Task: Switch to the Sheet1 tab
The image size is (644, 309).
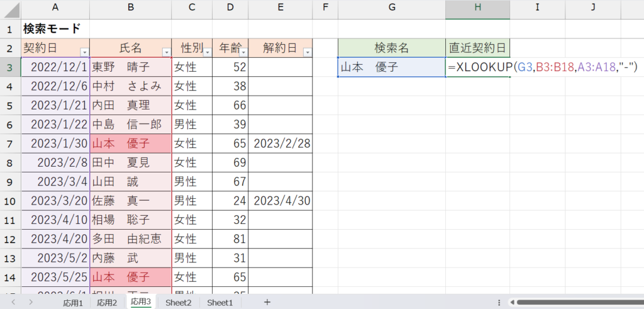Action: (219, 303)
